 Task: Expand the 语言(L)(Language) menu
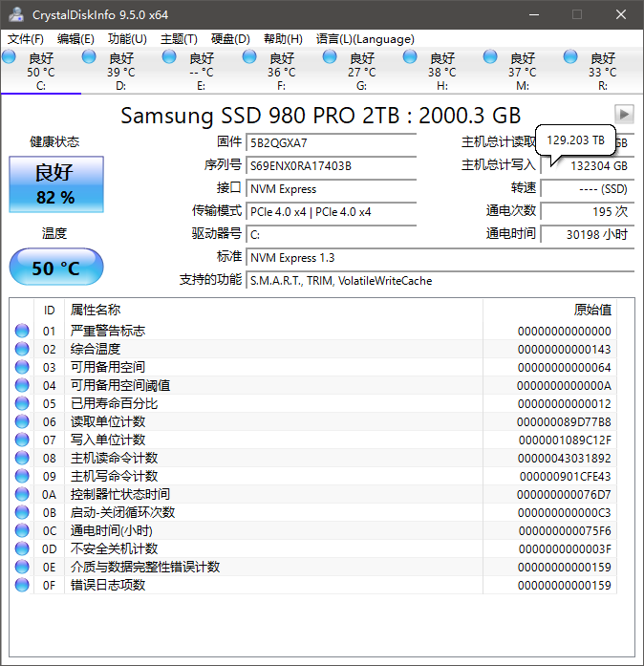coord(365,39)
